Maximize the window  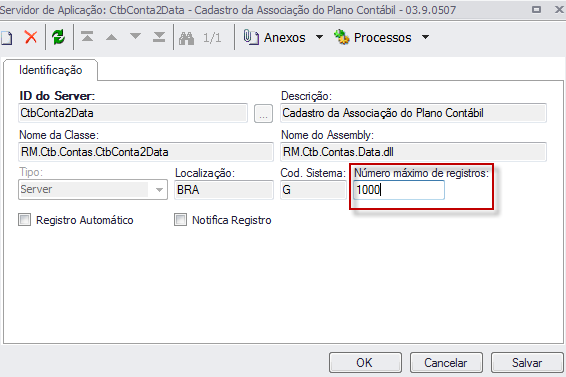click(x=536, y=9)
